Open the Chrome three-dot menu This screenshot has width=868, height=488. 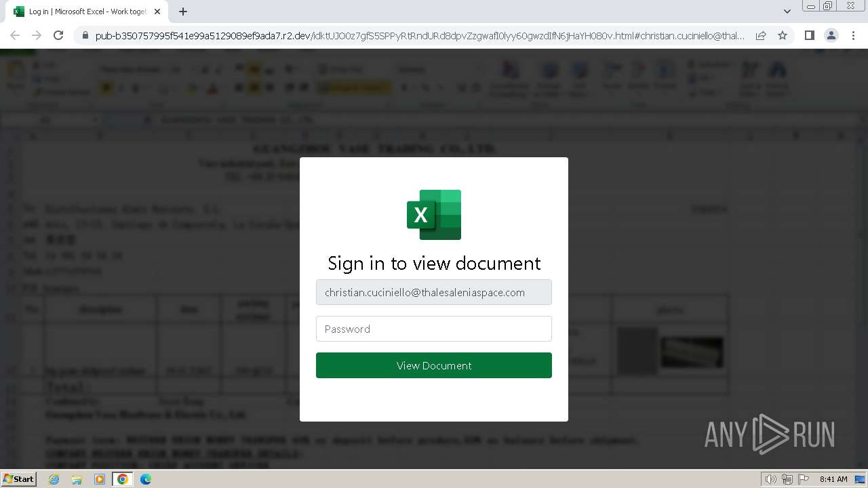point(853,35)
